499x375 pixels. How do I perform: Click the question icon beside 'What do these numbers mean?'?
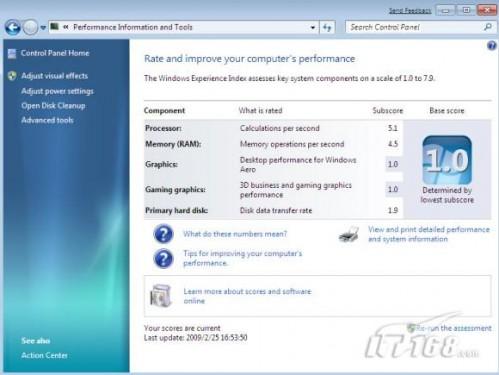point(163,234)
